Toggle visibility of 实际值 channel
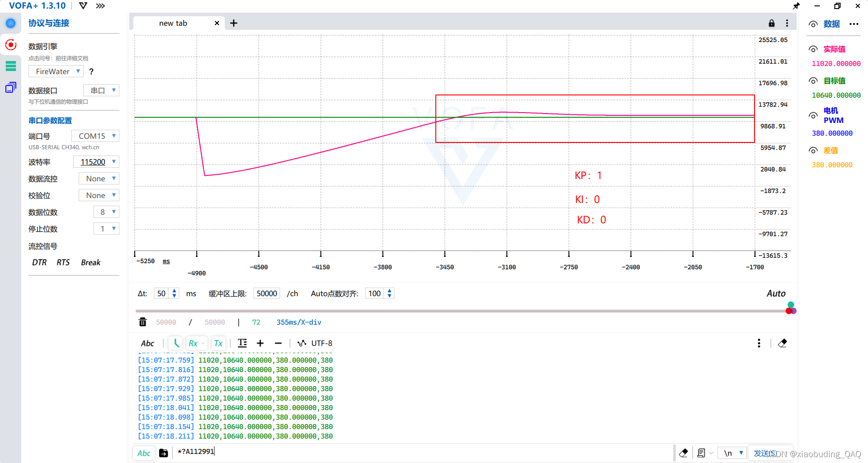 coord(813,49)
